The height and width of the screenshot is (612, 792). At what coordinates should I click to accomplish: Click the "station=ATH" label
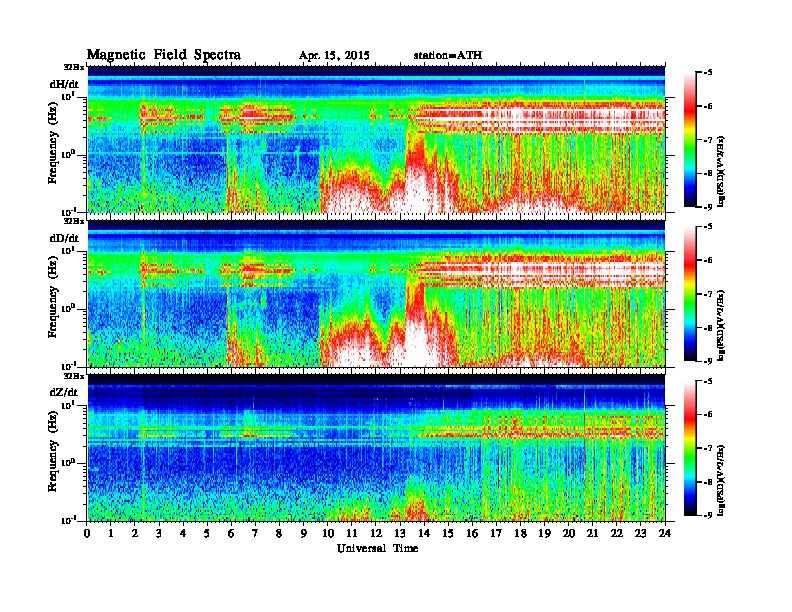pos(448,56)
